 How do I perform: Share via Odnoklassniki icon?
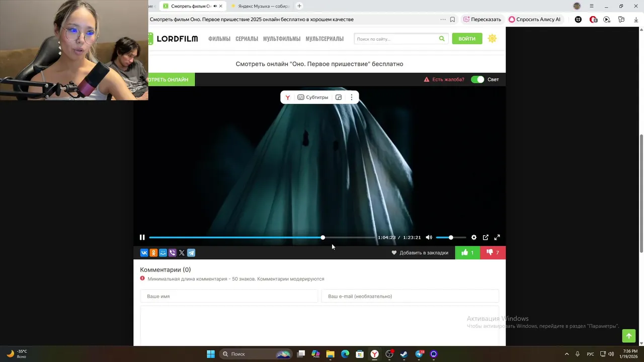(x=153, y=253)
